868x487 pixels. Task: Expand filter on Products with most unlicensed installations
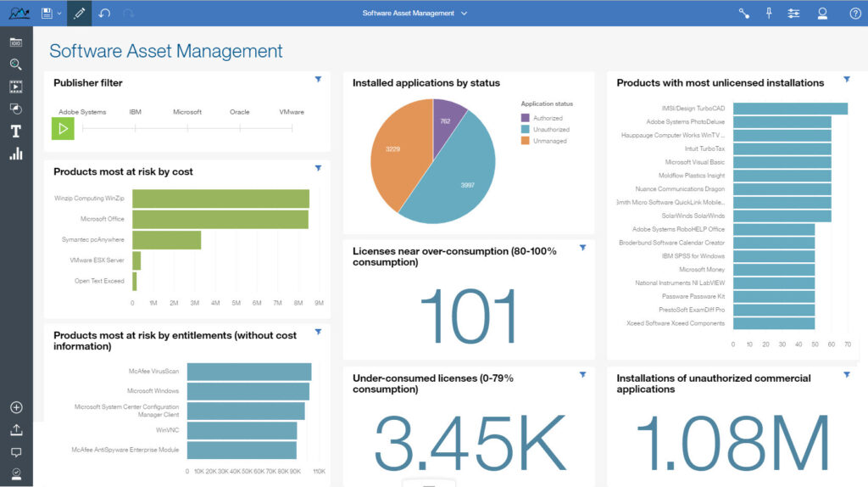(x=846, y=79)
